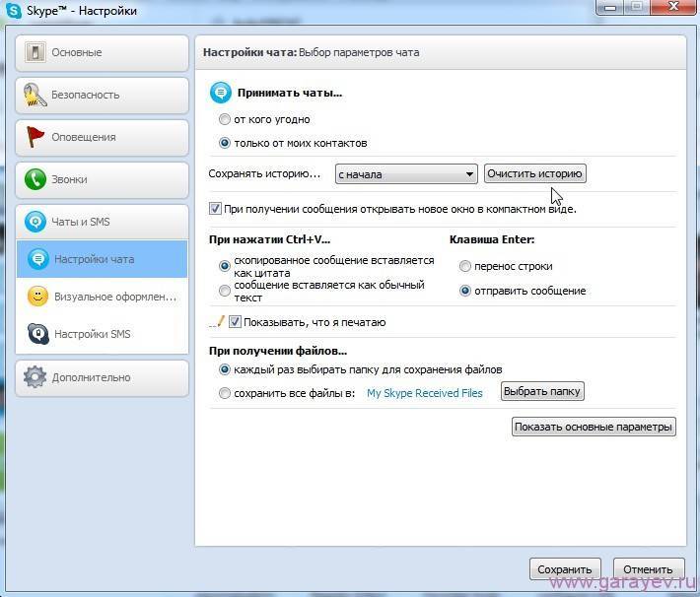The width and height of the screenshot is (700, 597).
Task: Click the gear icon beside Дополнительно
Action: [x=35, y=377]
